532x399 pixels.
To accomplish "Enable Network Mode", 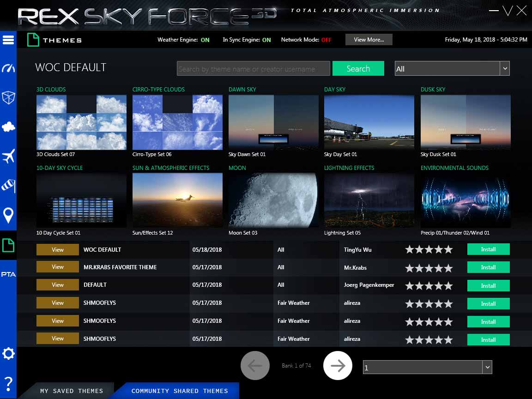I will (327, 40).
